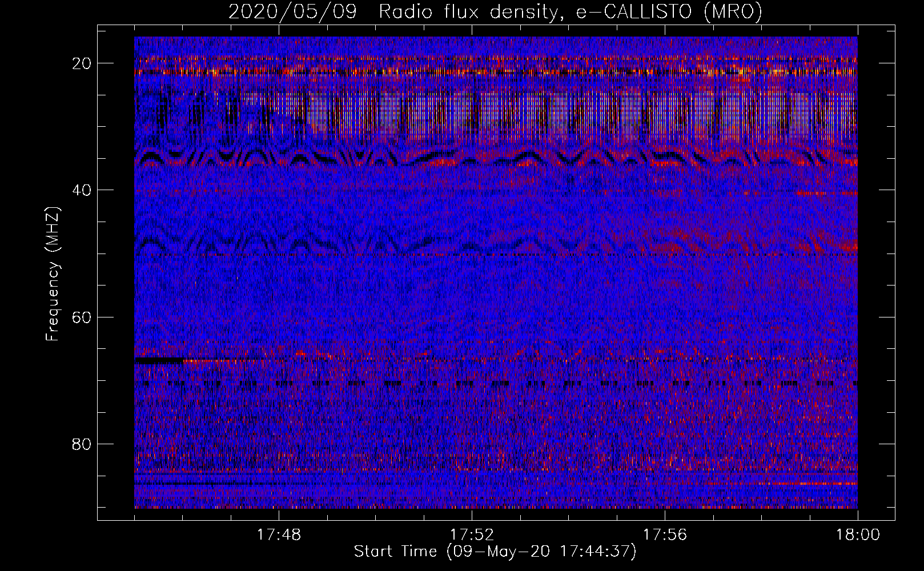Click the 20 MHz tick label
Viewport: 924px width, 571px height.
tap(82, 63)
